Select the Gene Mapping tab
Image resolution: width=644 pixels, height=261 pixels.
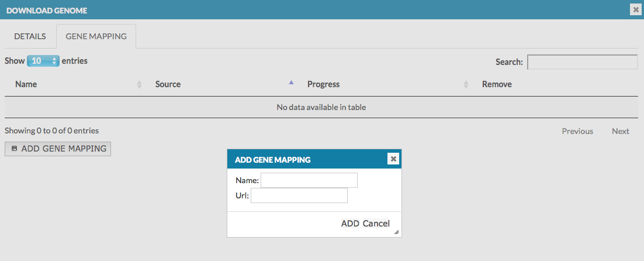[x=96, y=36]
